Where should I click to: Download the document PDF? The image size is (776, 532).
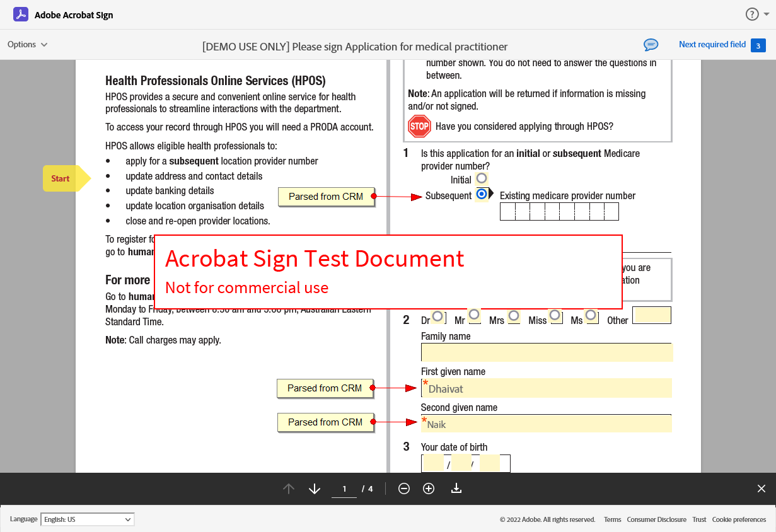pos(456,489)
